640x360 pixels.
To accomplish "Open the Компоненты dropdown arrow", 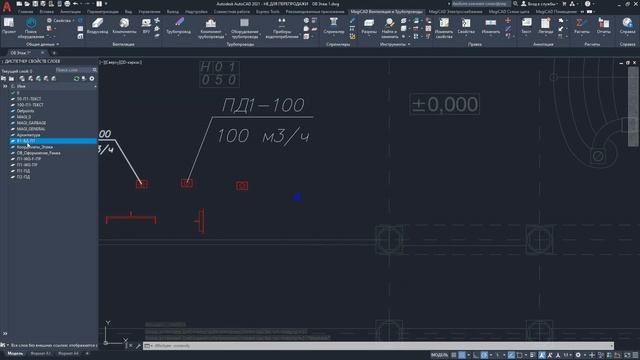I will 124,36.
